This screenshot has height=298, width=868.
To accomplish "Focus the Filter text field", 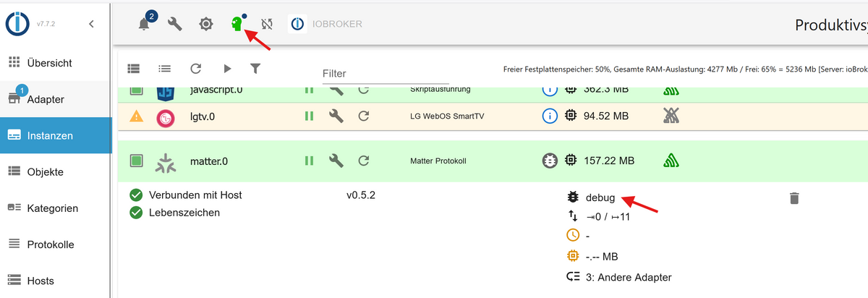I will tap(385, 73).
